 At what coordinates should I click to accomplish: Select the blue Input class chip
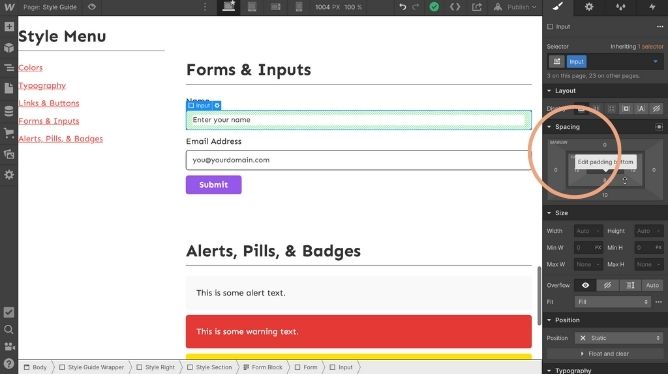point(576,61)
